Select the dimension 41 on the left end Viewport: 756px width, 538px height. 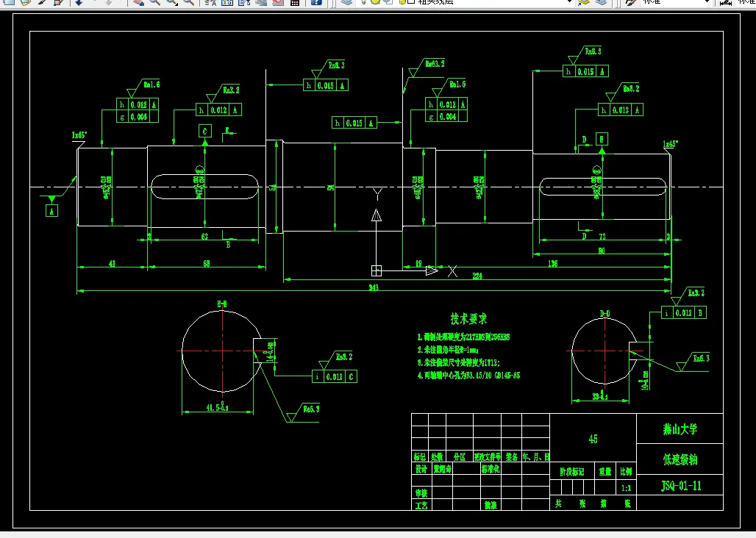(112, 263)
